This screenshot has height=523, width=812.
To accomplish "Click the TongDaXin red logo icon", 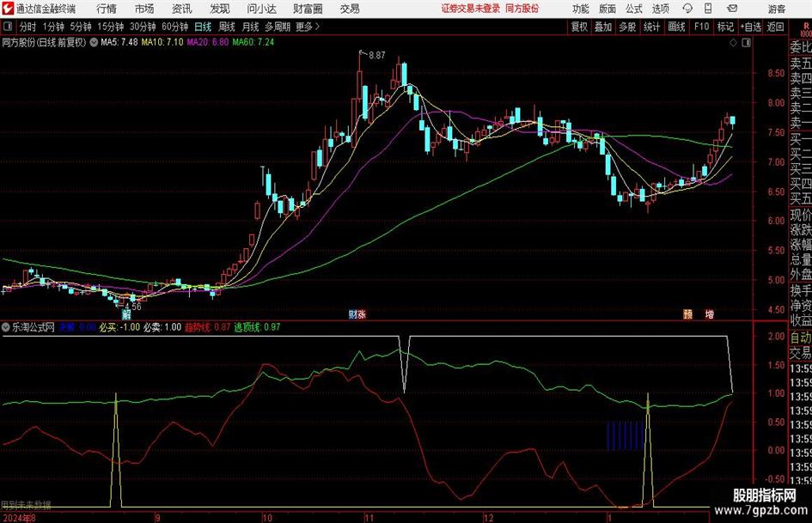I will 8,9.
